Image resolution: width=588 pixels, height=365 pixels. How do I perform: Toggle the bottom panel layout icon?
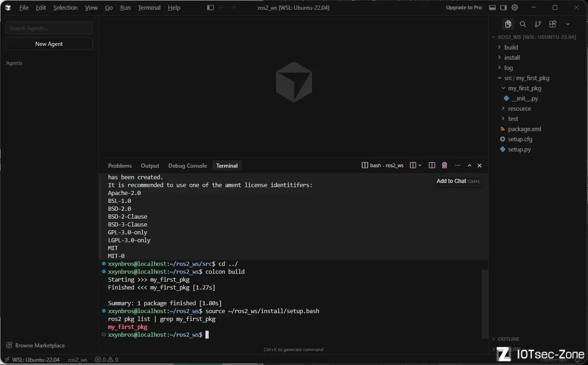tap(492, 7)
